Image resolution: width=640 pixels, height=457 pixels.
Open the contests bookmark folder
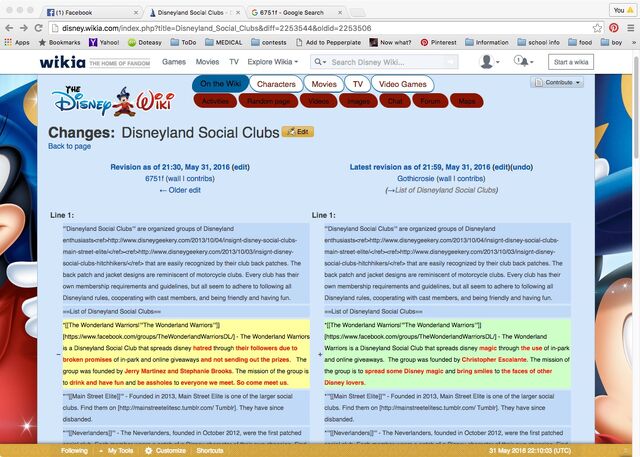pos(269,42)
